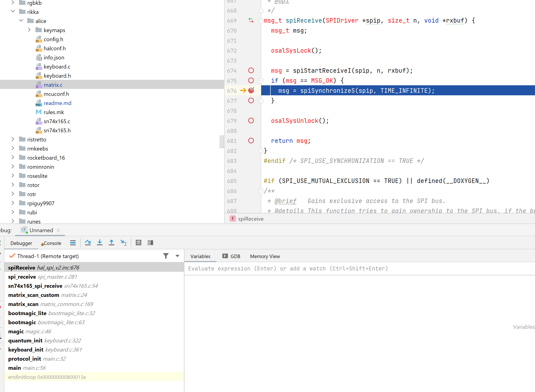Open the thread filter dropdown arrow

click(x=177, y=256)
